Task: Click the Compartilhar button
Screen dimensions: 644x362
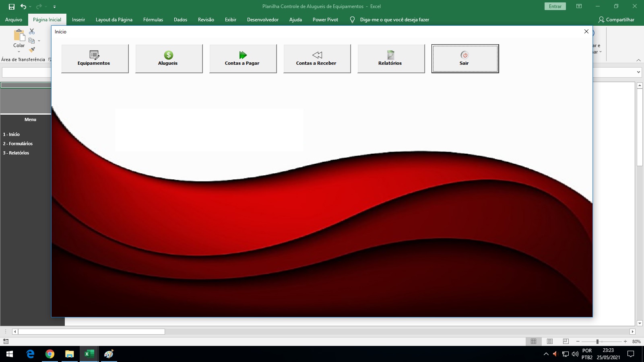Action: [616, 19]
